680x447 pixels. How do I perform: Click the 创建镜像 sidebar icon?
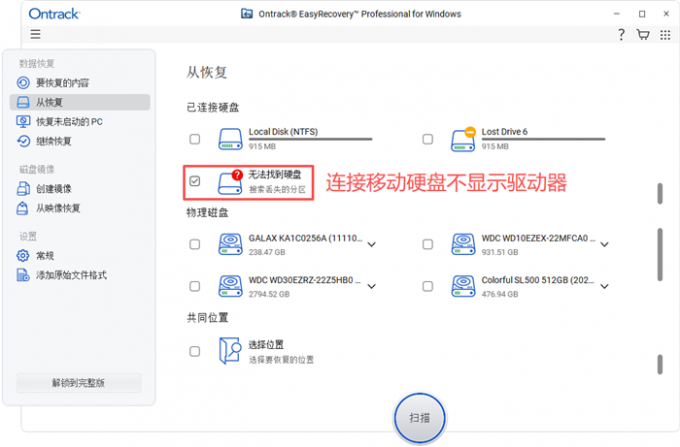[23, 189]
